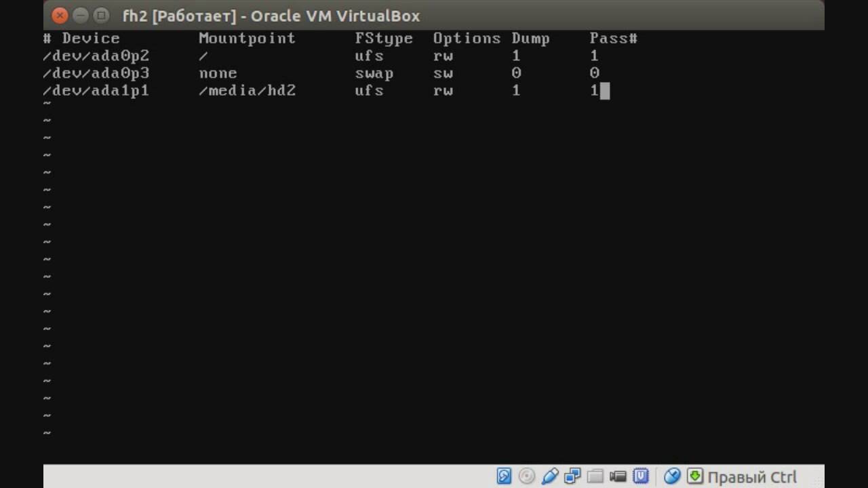The height and width of the screenshot is (488, 868).
Task: Open the USB devices indicator
Action: [x=550, y=476]
